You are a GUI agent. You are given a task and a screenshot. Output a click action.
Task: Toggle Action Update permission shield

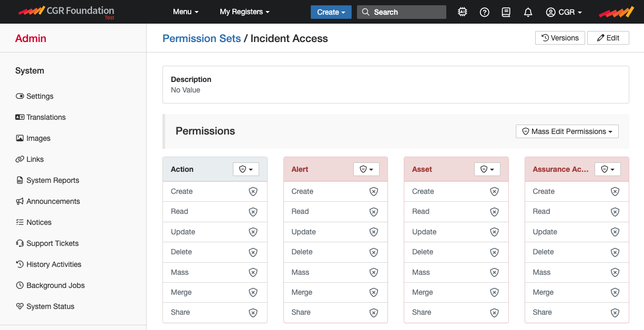coord(253,232)
